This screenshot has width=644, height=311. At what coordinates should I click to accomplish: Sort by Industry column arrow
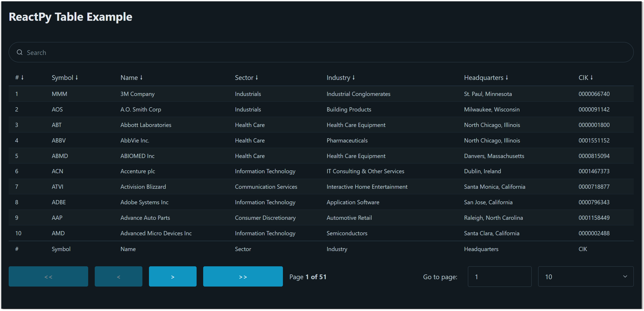[x=354, y=78]
